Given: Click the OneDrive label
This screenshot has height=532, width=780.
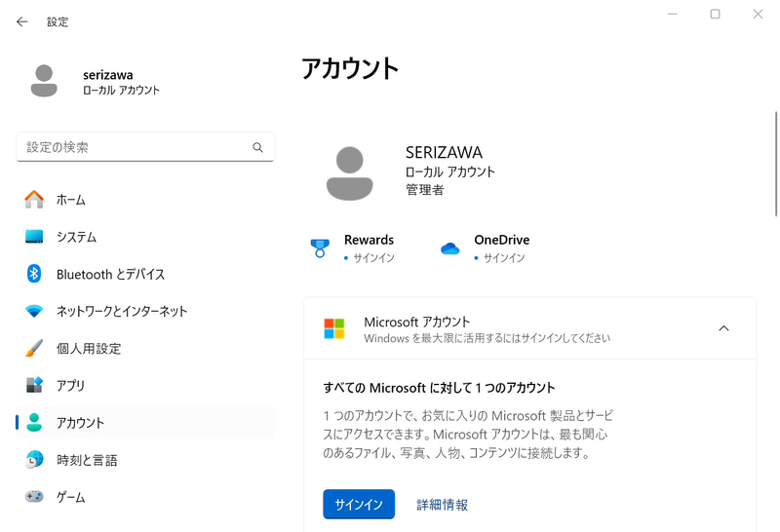Looking at the screenshot, I should [501, 240].
